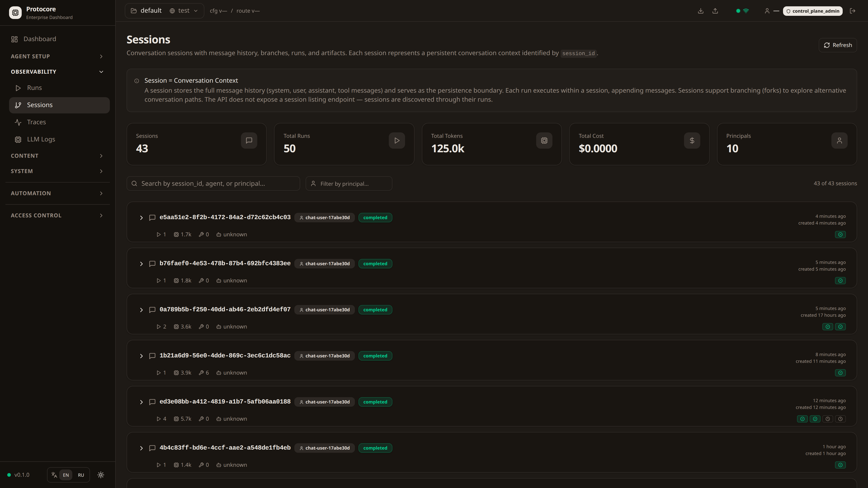Click the logout icon at top right

[x=852, y=11]
